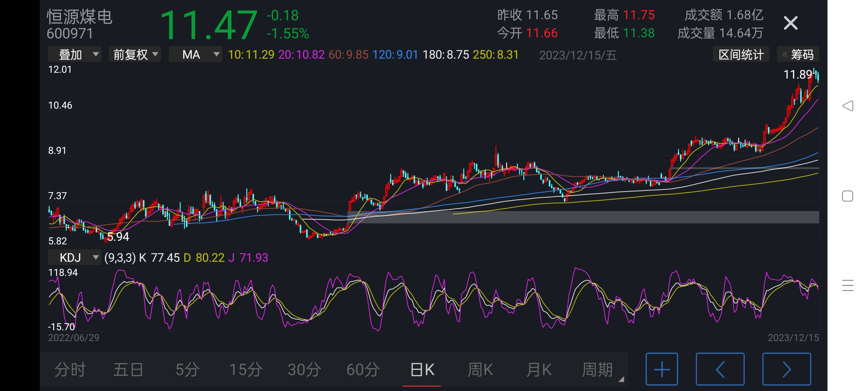This screenshot has height=391, width=868.
Task: Click the MA250 value 250:8.31
Action: (496, 55)
